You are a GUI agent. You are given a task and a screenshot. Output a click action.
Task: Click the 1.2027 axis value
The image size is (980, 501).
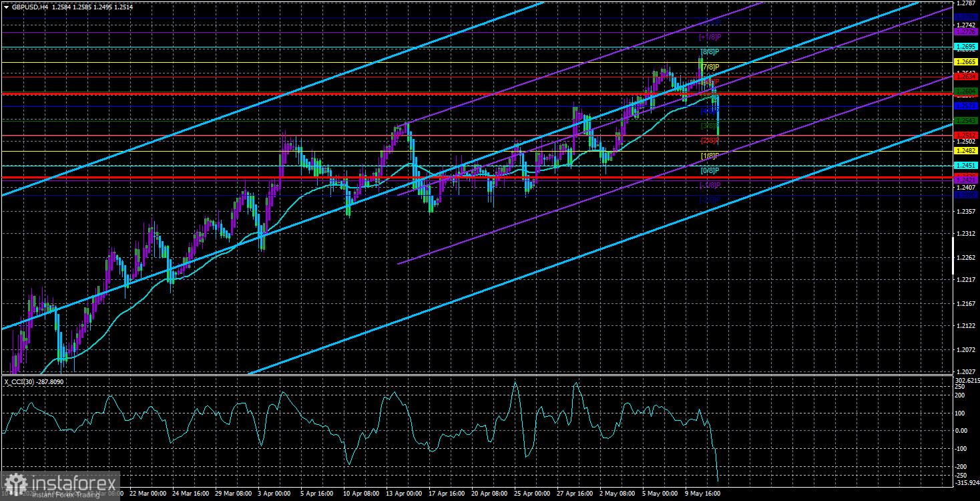coord(967,372)
